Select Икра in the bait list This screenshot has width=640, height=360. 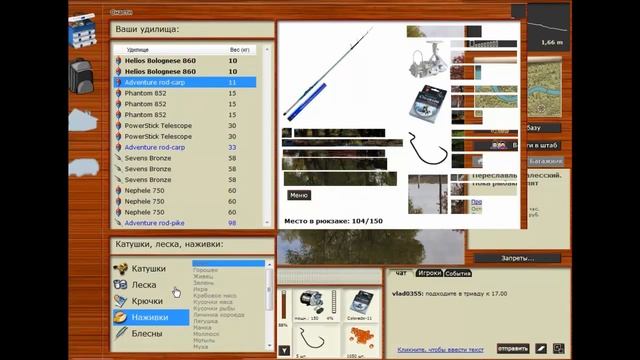[x=200, y=289]
